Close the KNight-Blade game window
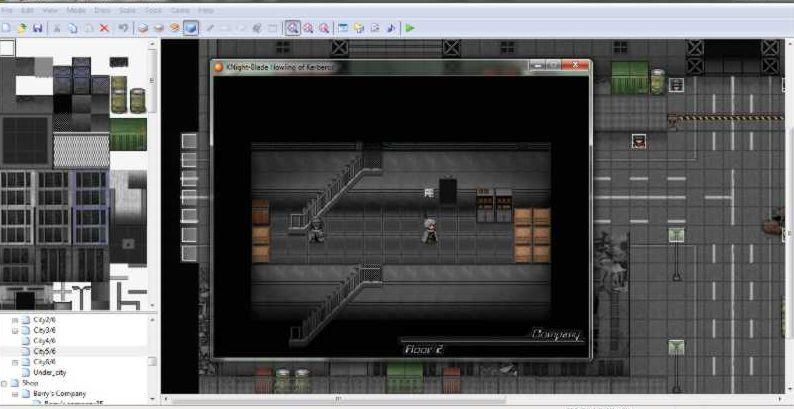Image resolution: width=794 pixels, height=409 pixels. coord(575,66)
